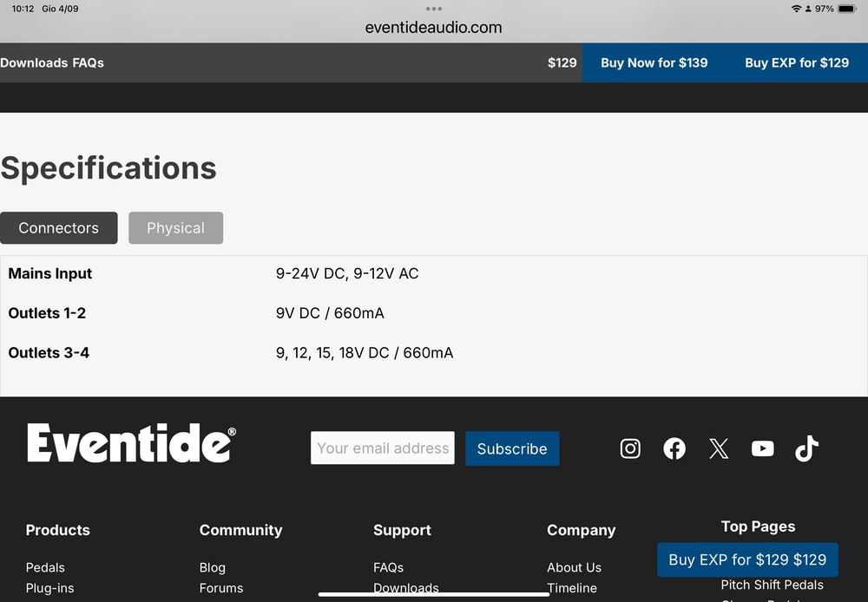
Task: Open FAQs in the top navigation bar
Action: [x=88, y=63]
